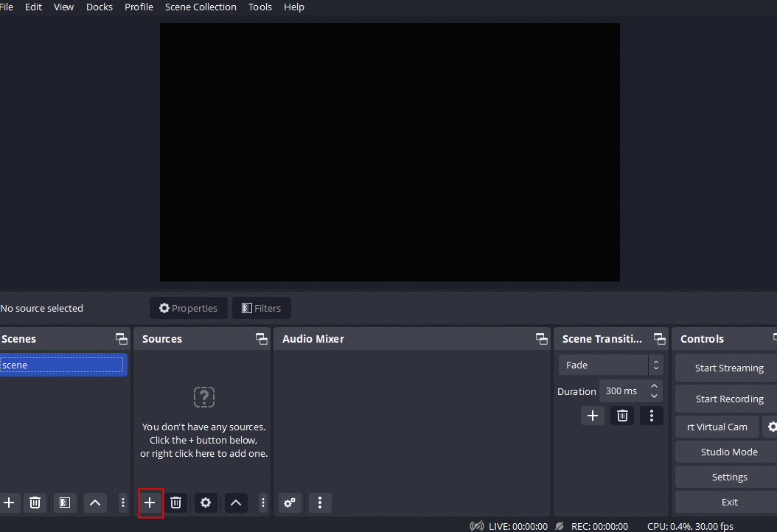
Task: Click the Scenes dock title
Action: tap(18, 339)
